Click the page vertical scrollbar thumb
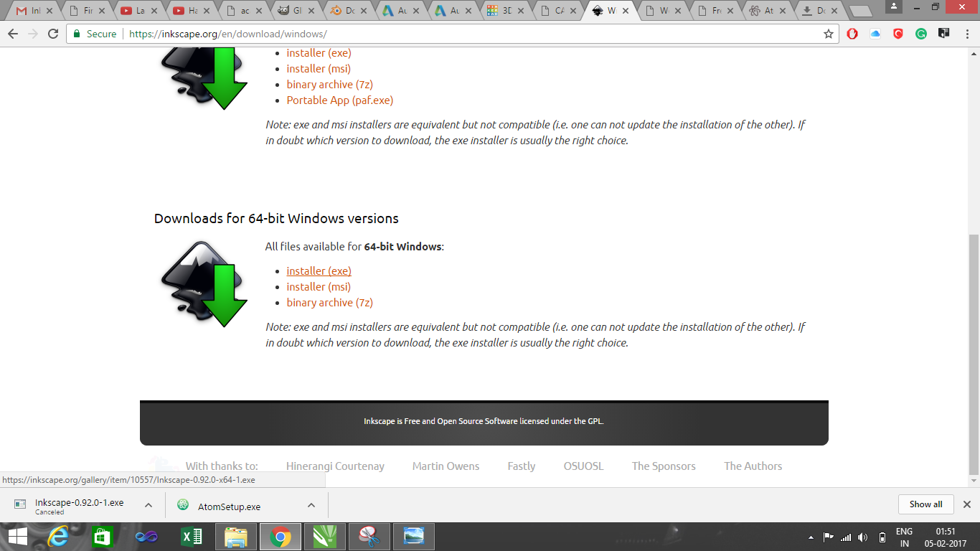Image resolution: width=980 pixels, height=551 pixels. pos(974,354)
